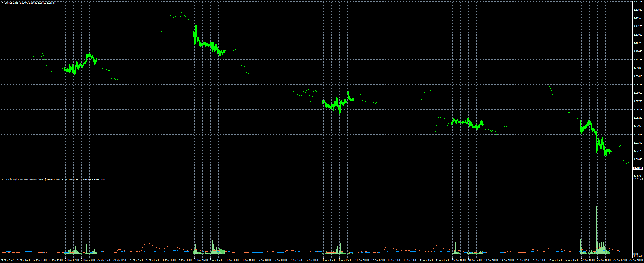This screenshot has width=644, height=263.
Task: Click the 1.11550 price scale label
Action: coord(638,18)
